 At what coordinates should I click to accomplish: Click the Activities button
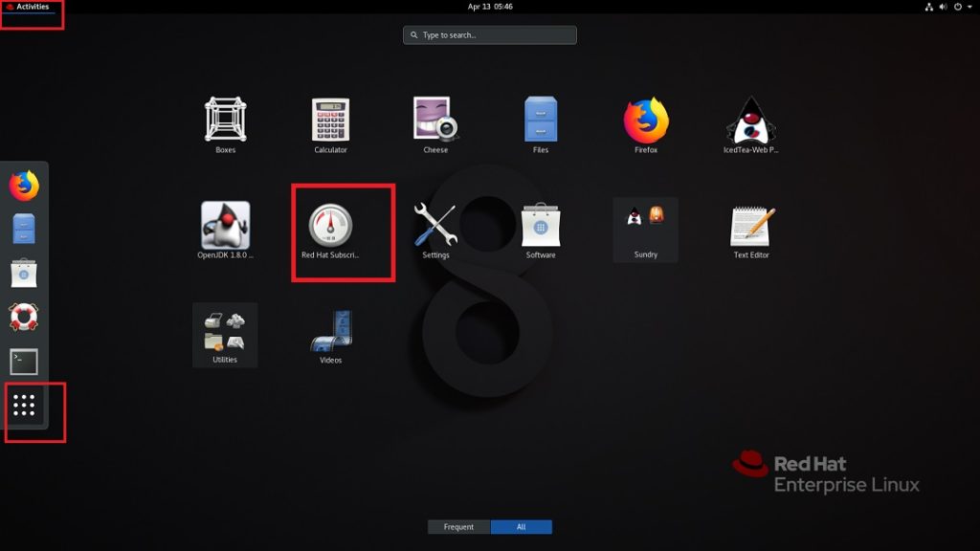point(28,7)
